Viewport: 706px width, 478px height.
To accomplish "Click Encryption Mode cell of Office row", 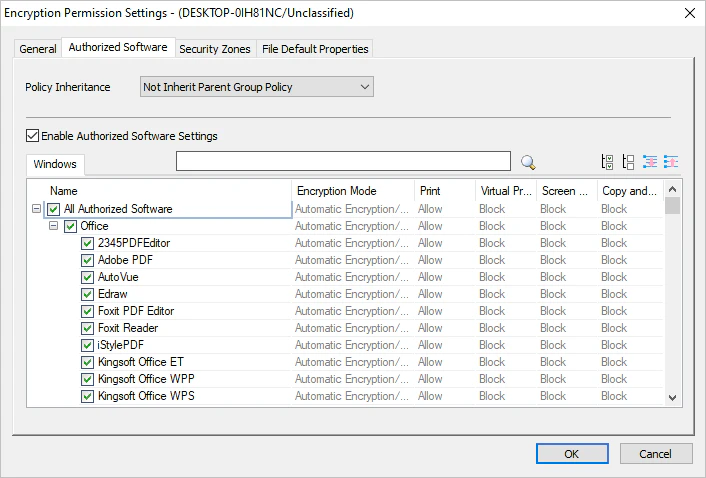I will [352, 226].
